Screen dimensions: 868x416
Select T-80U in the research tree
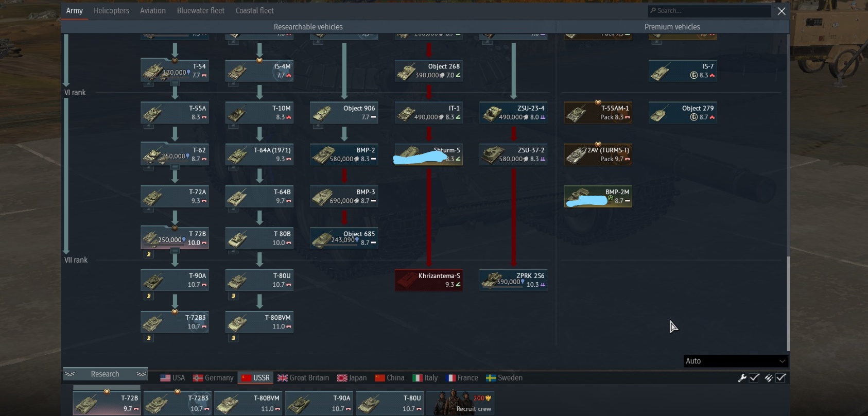(259, 280)
